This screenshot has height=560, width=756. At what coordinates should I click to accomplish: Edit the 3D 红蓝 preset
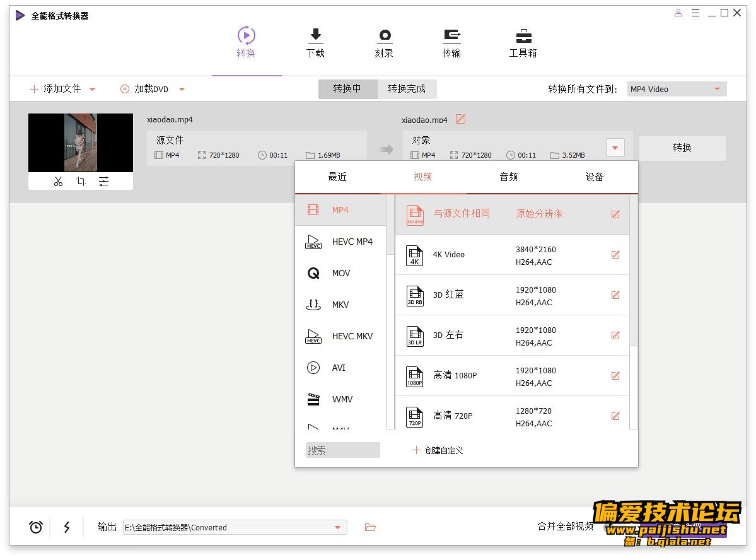[x=615, y=295]
